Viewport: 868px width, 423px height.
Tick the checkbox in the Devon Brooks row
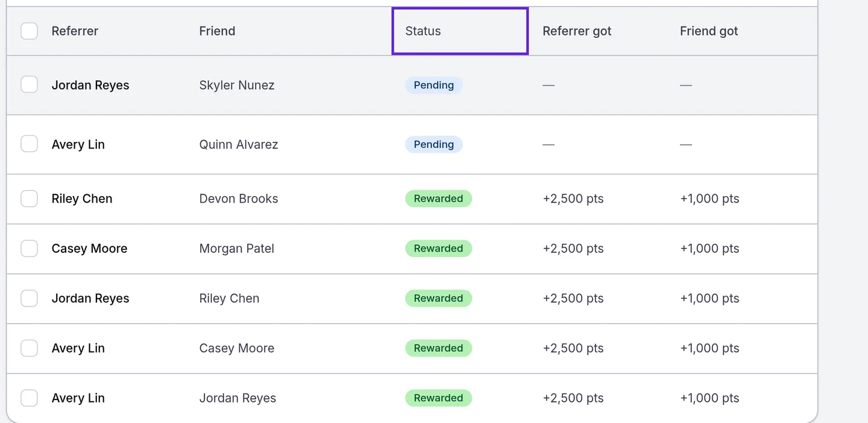point(29,199)
